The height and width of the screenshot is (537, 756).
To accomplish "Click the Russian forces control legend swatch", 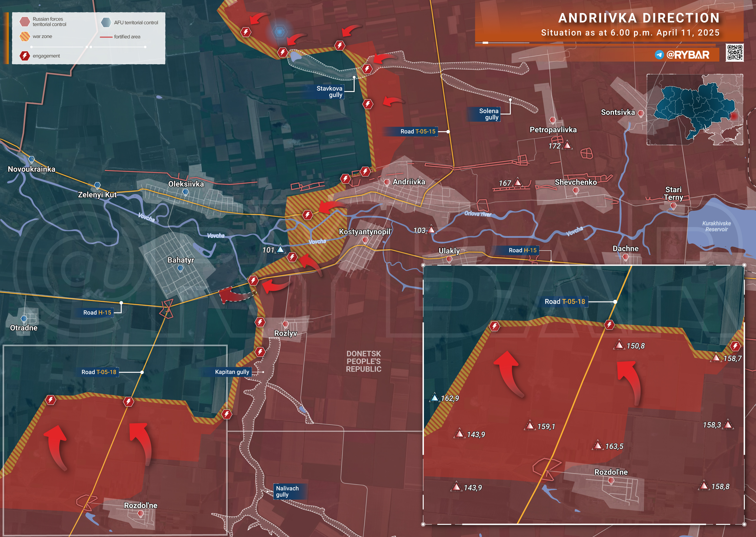I will point(25,21).
